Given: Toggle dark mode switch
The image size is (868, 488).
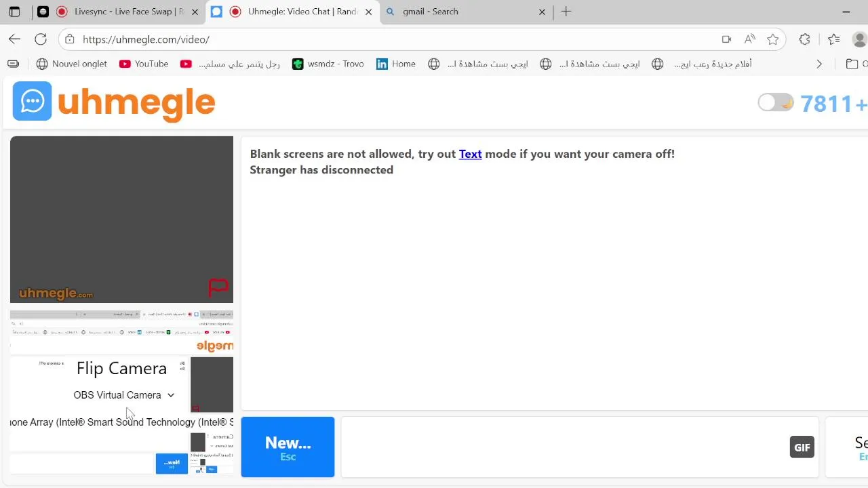Looking at the screenshot, I should pos(775,102).
